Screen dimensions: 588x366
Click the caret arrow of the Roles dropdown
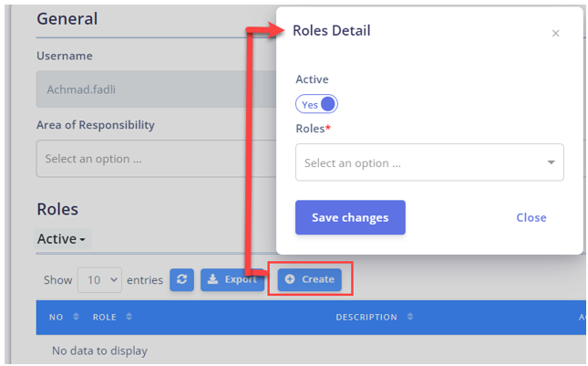click(x=551, y=162)
